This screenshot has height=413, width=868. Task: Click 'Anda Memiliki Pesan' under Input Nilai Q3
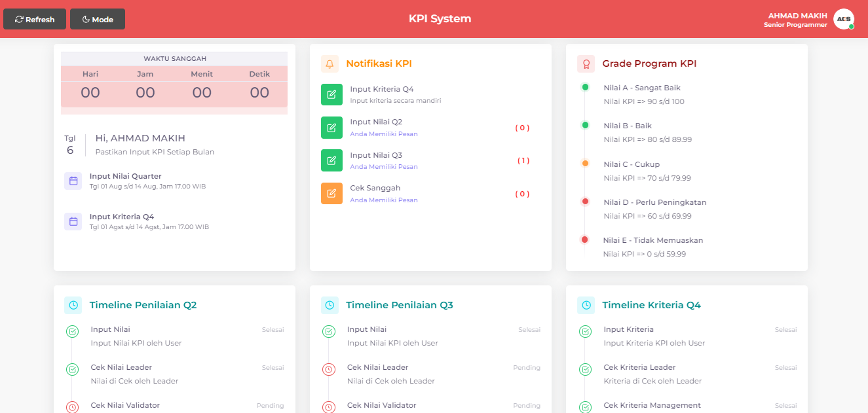(384, 167)
